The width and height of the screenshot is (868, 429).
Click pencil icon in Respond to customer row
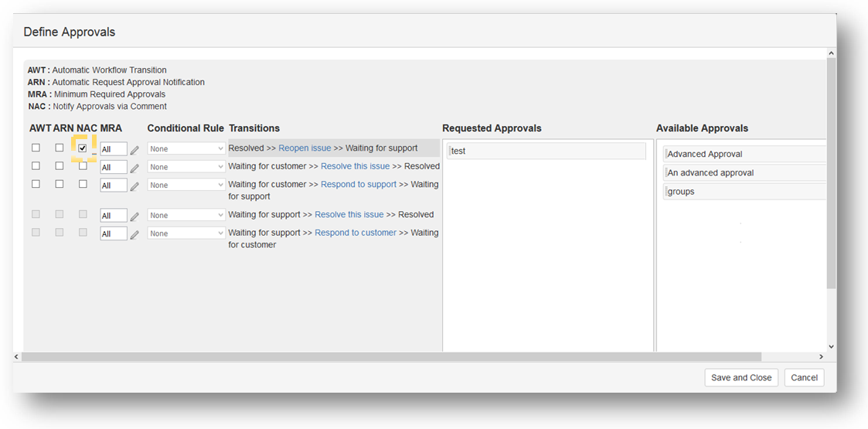[x=134, y=234]
